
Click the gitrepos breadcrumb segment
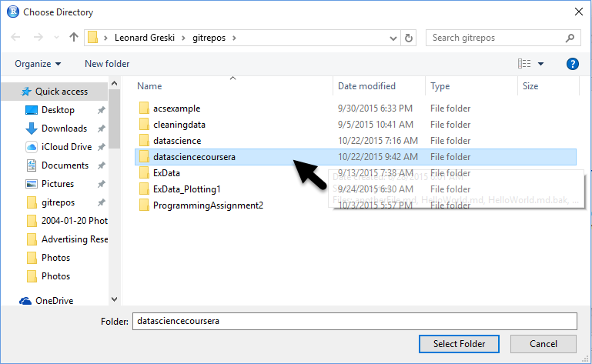[x=208, y=37]
